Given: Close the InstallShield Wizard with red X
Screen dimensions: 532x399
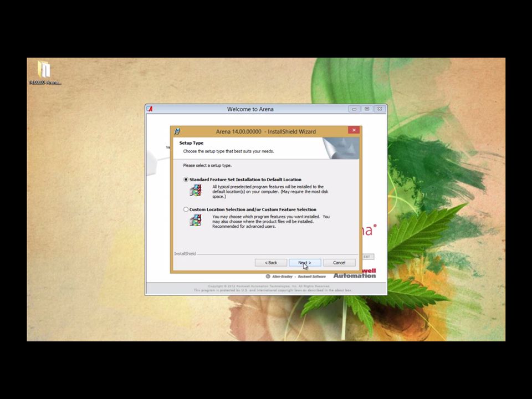Looking at the screenshot, I should pos(354,130).
